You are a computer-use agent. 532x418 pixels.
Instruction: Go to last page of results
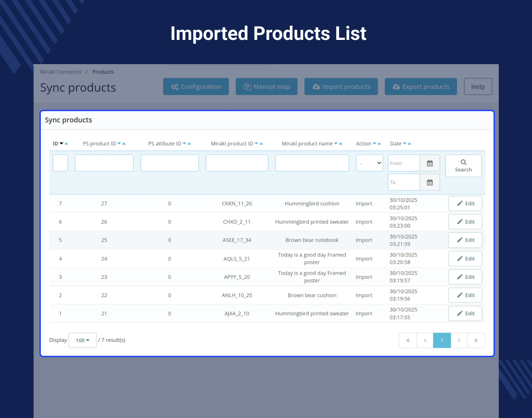(476, 340)
